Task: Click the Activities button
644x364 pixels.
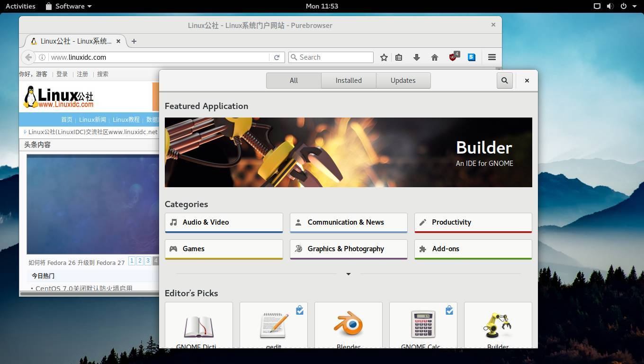Action: pyautogui.click(x=20, y=6)
